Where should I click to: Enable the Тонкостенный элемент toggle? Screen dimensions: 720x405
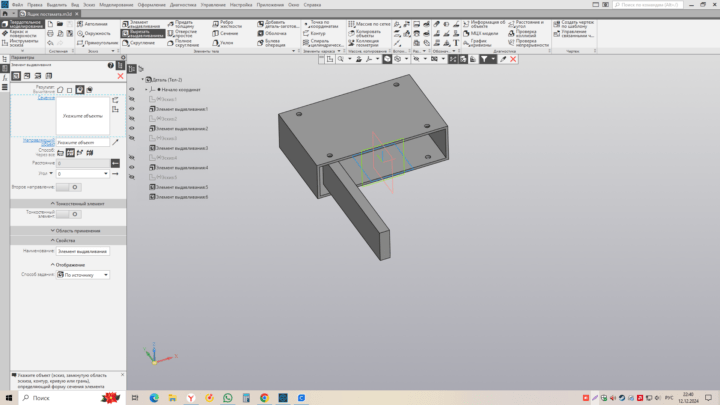[68, 214]
